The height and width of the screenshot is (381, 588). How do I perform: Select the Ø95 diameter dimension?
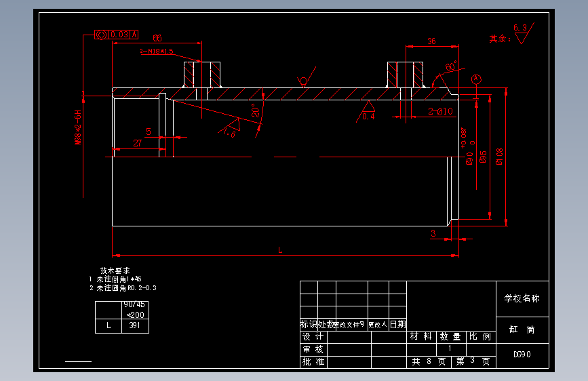click(x=483, y=157)
